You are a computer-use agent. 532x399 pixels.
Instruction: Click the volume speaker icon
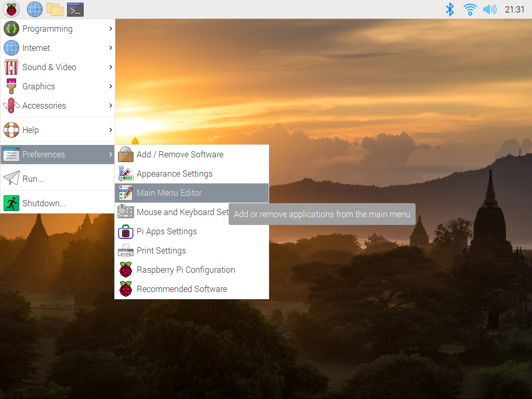coord(489,9)
